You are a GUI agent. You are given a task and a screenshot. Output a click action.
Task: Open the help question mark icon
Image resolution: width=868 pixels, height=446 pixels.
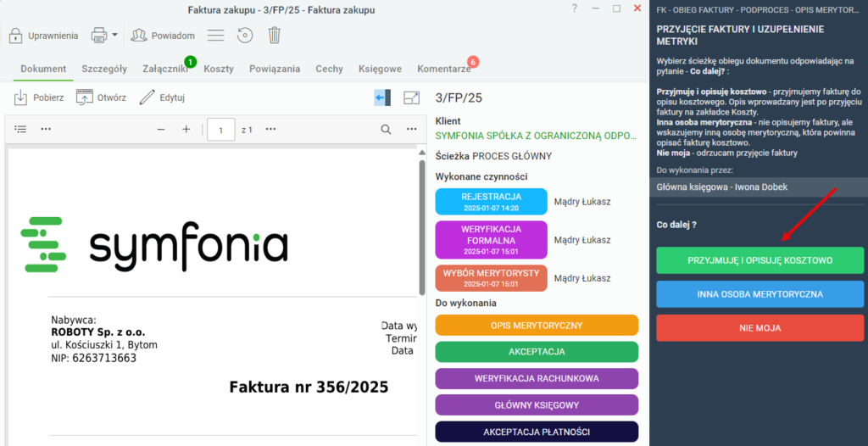575,8
